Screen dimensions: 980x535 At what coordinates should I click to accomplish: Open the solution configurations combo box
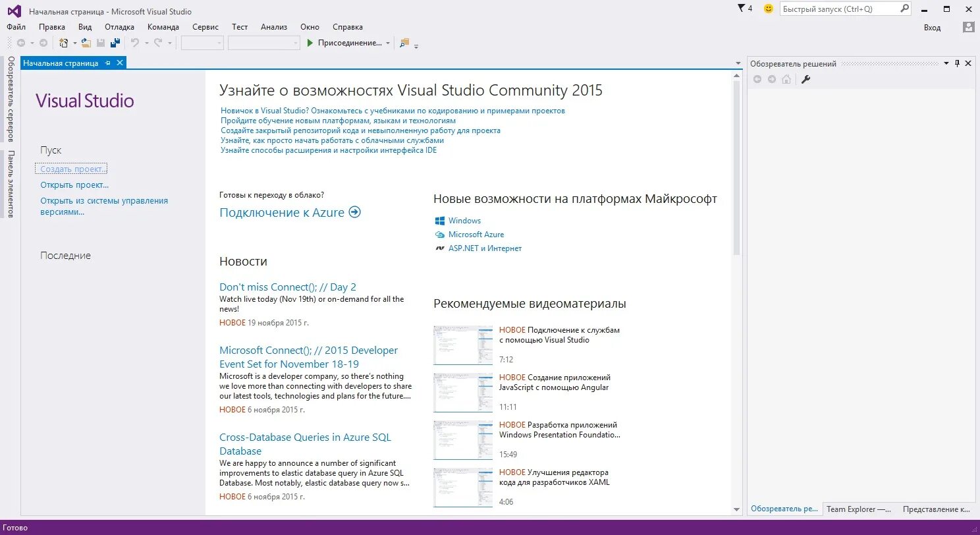pyautogui.click(x=203, y=43)
